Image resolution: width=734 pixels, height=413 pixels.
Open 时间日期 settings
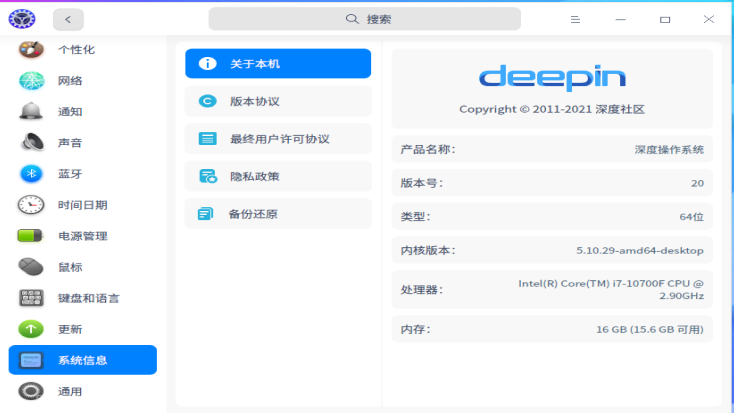83,205
